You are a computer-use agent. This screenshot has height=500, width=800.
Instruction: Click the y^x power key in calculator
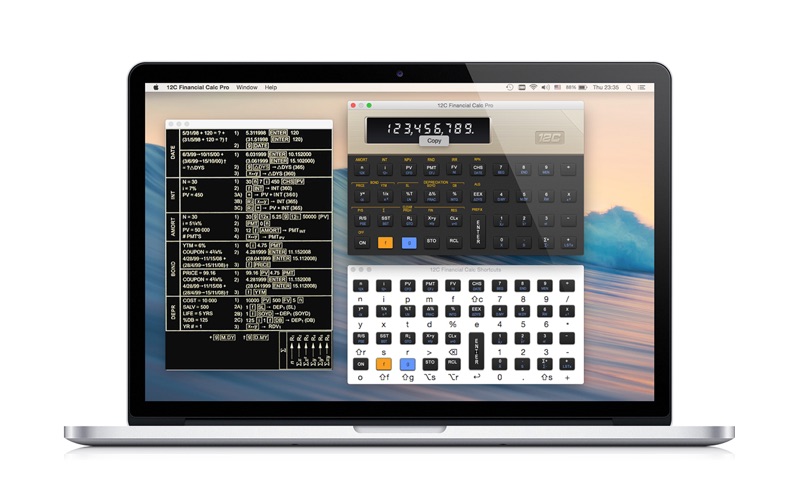click(x=362, y=196)
